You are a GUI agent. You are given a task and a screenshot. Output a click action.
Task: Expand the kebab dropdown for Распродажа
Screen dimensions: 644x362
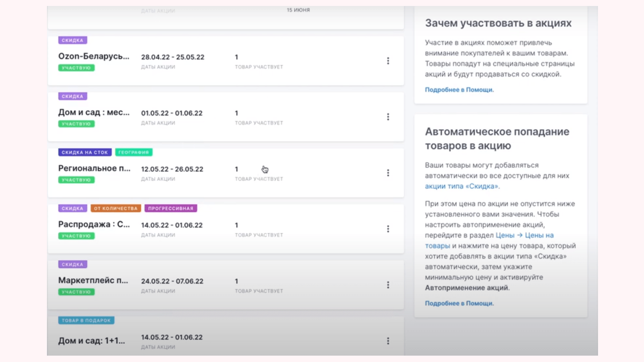point(388,228)
